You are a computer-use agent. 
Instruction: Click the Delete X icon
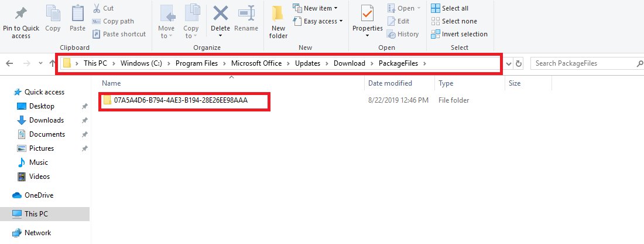(x=221, y=13)
